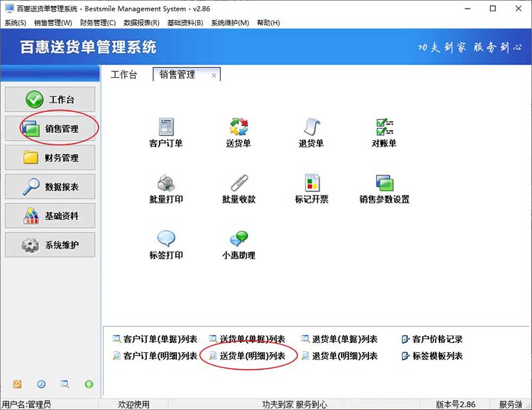Open the 送货单 icon
Screen dimensions: 532x410
pos(239,133)
